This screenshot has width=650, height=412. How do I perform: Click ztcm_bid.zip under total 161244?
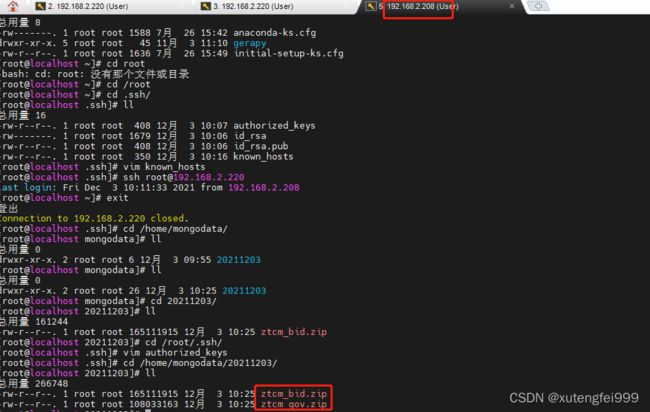coord(293,332)
